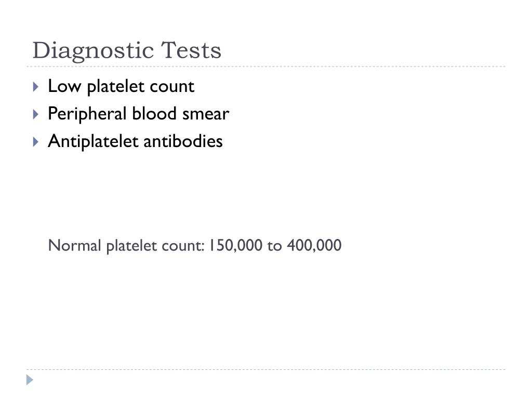Click the dotted divider under the title
The width and height of the screenshot is (532, 399).
pyautogui.click(x=266, y=66)
